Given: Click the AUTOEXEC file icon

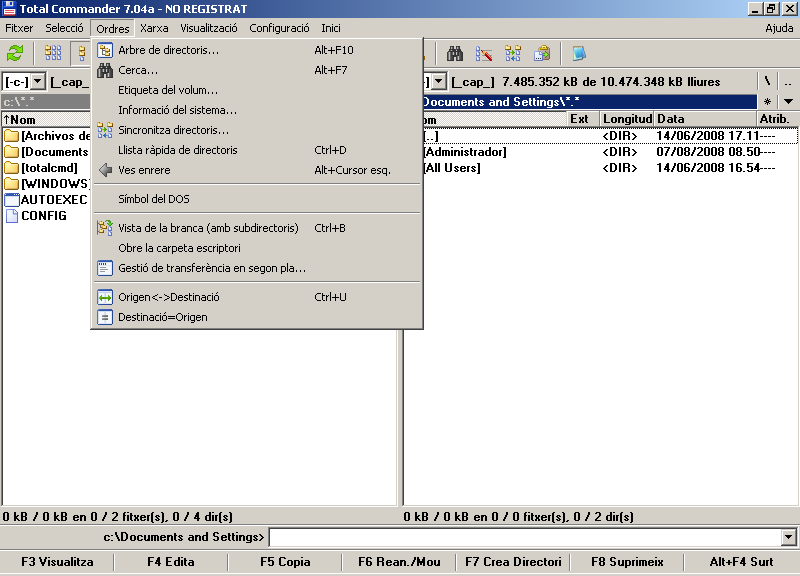Looking at the screenshot, I should 11,199.
